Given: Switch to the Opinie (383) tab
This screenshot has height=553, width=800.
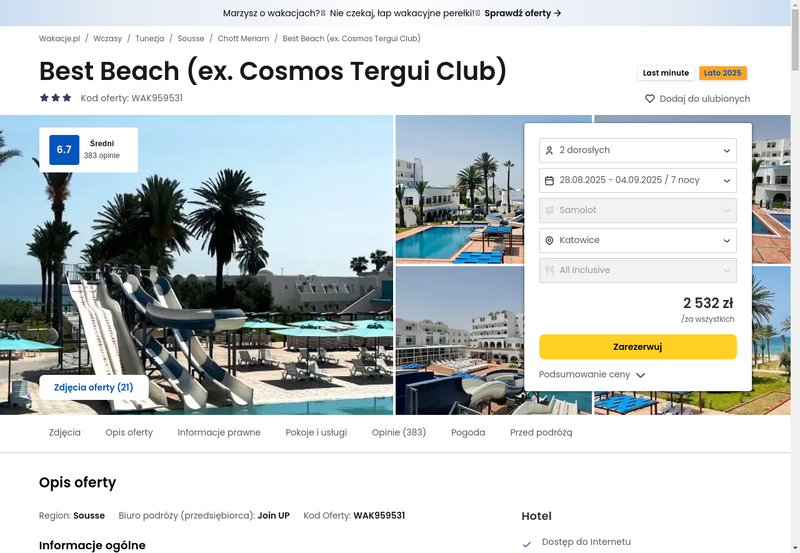Looking at the screenshot, I should click(x=398, y=433).
